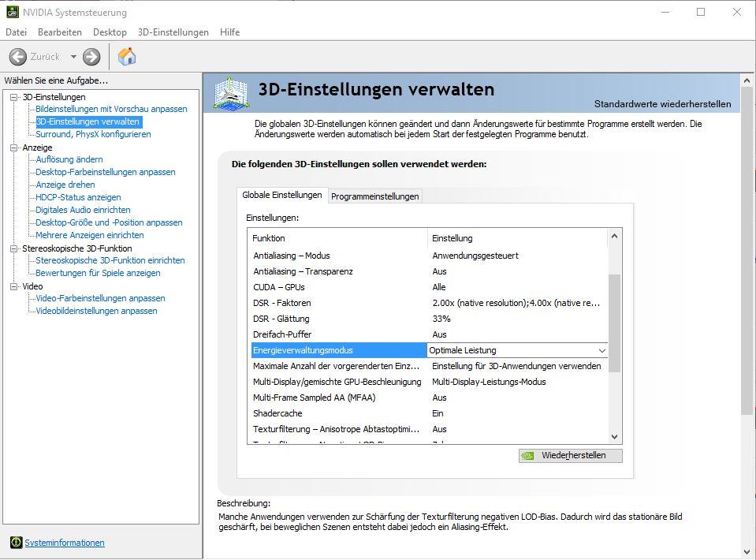This screenshot has height=560, width=756.
Task: Open Mehrere Anzeigen einrichten
Action: coord(90,235)
